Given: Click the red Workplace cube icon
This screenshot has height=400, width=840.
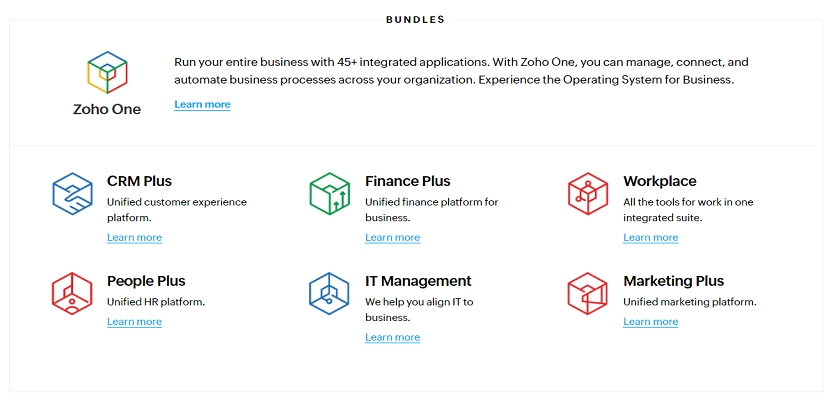Looking at the screenshot, I should 588,194.
